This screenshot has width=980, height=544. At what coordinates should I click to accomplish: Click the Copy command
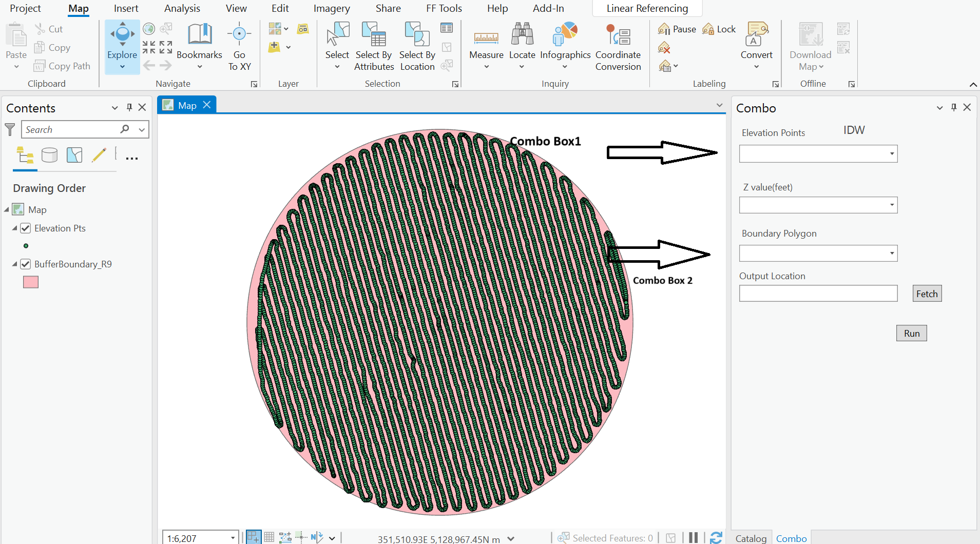point(52,47)
